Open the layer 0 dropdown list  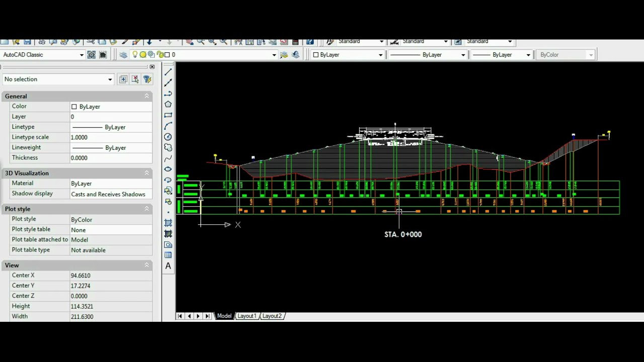click(274, 55)
